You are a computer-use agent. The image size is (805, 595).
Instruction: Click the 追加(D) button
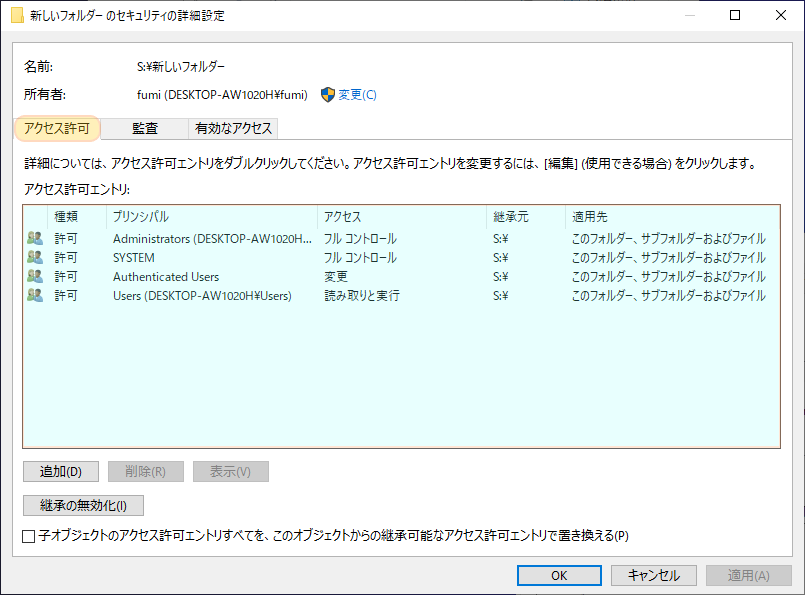[61, 471]
